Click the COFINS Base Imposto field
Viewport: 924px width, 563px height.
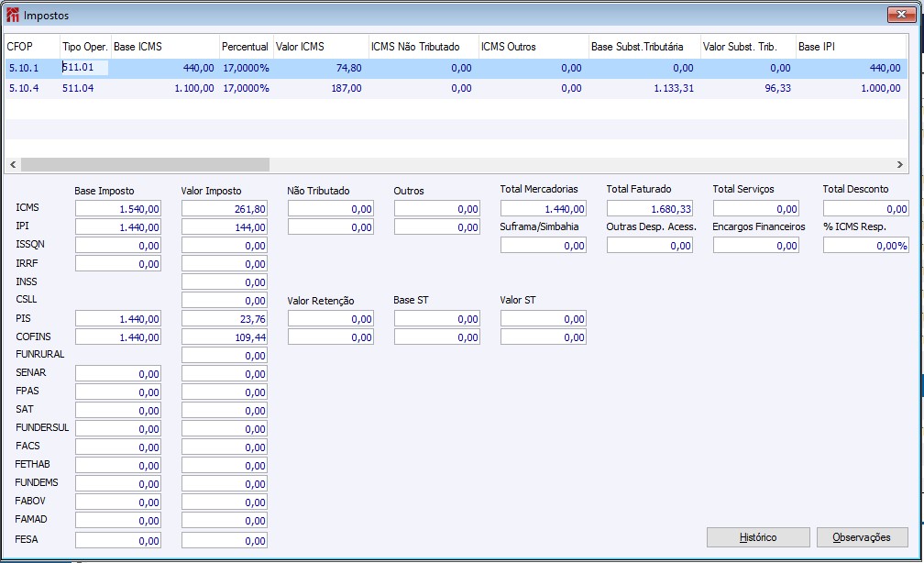pos(118,337)
